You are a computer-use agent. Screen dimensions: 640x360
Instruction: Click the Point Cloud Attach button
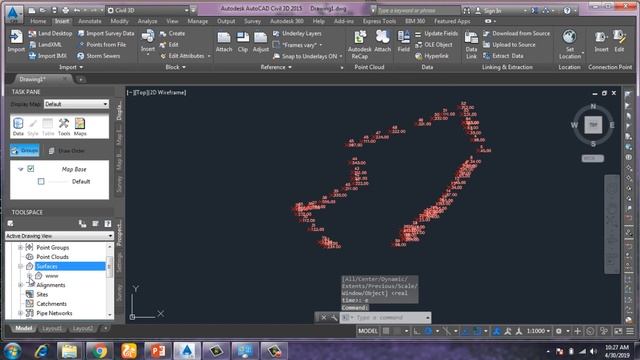(382, 42)
